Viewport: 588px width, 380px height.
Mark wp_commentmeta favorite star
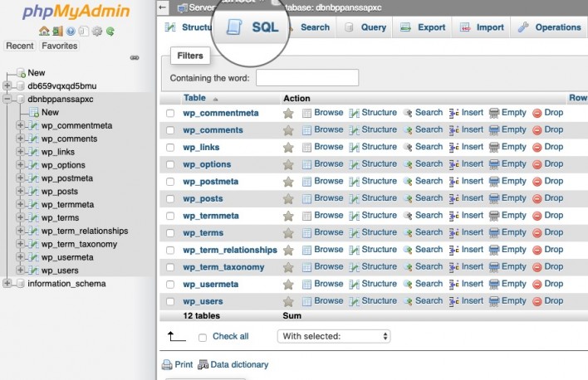(x=288, y=113)
